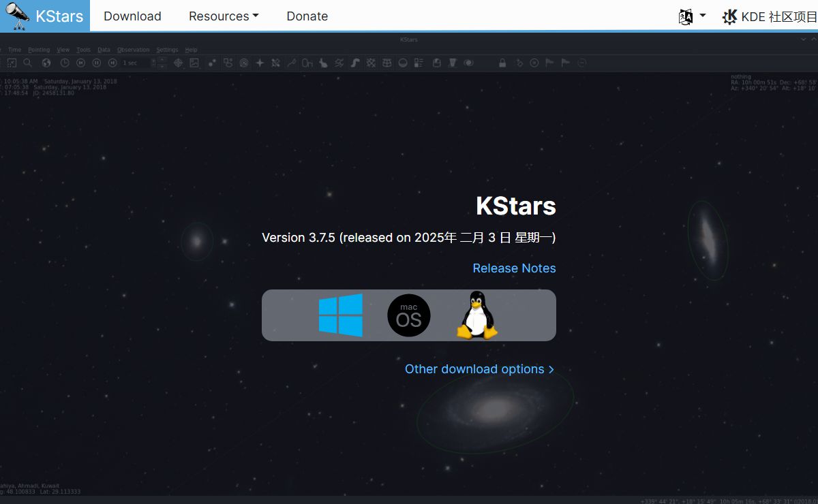Download KStars for Windows via the Windows logo

[x=340, y=315]
